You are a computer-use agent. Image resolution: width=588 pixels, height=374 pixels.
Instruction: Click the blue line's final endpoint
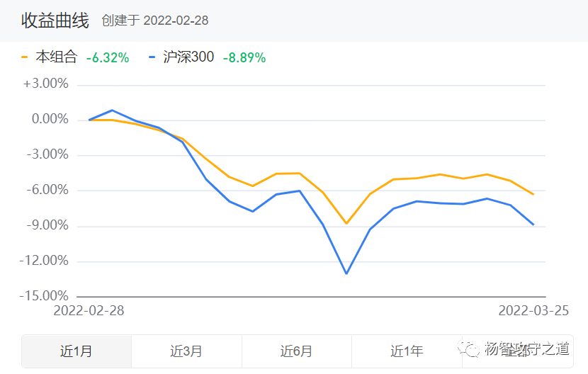[533, 225]
